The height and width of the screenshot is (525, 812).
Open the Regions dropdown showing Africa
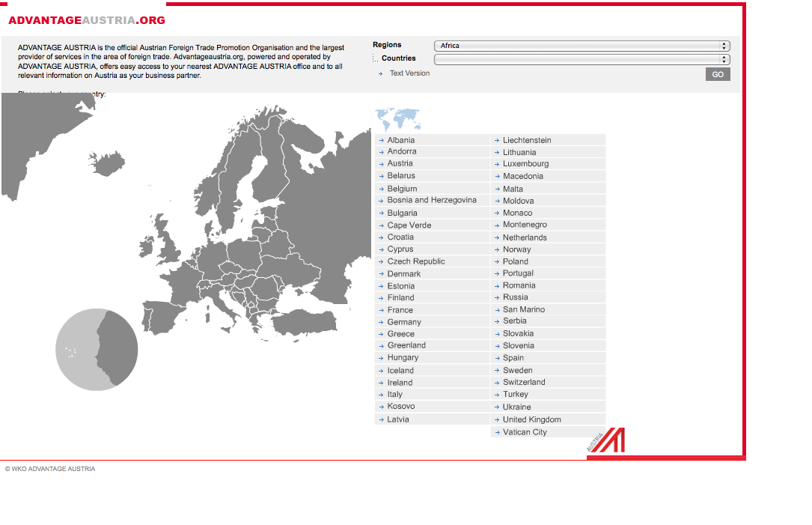581,46
